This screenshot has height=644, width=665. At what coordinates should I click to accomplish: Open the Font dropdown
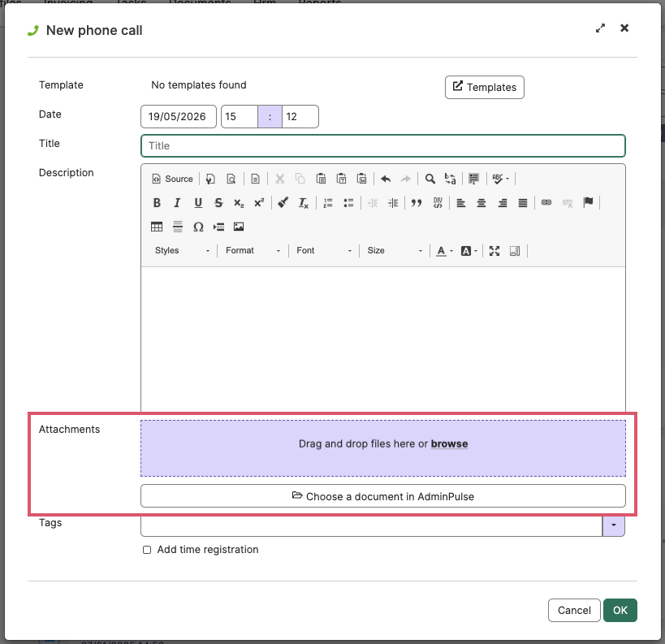pyautogui.click(x=324, y=251)
